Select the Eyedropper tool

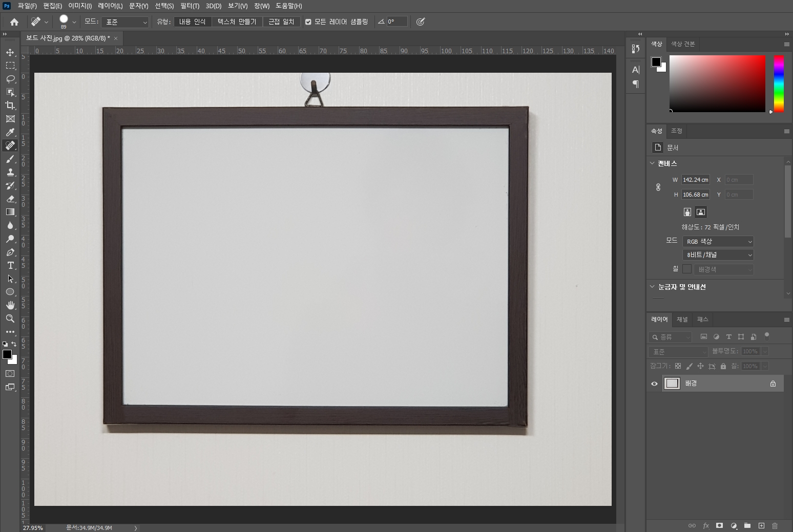[x=10, y=132]
